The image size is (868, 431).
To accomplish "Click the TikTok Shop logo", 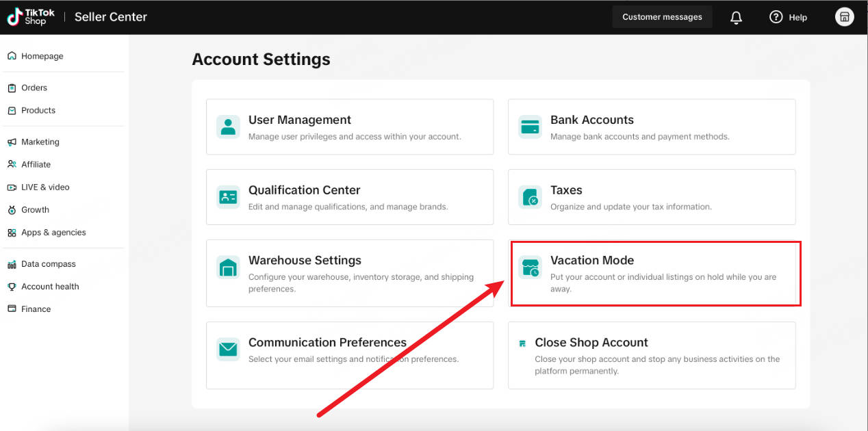I will coord(31,17).
